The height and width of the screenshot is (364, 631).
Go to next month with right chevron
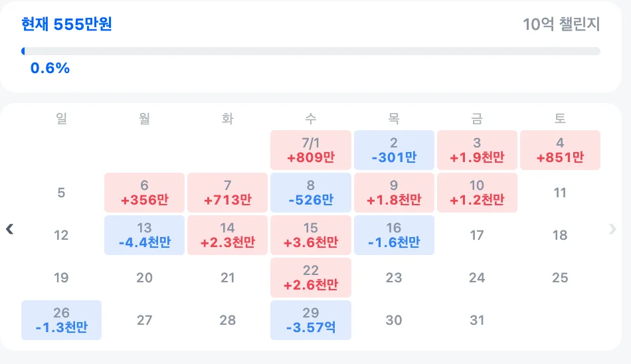pos(612,229)
